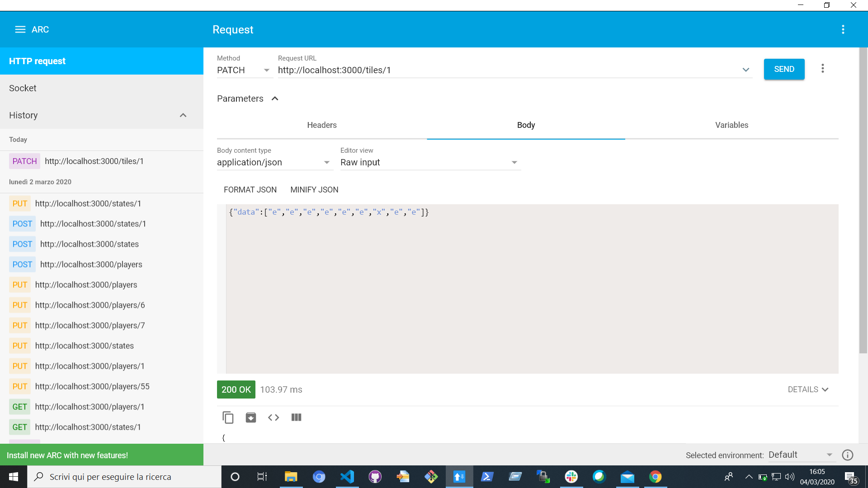868x488 pixels.
Task: Select Socket in sidebar
Action: coord(102,88)
